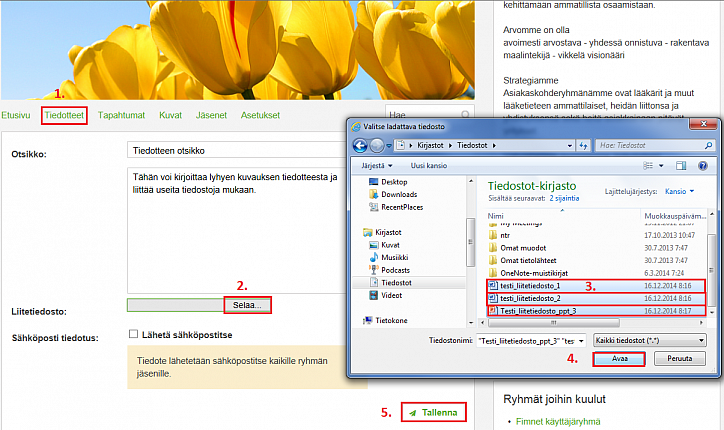
Task: Open the 2 sijaintia link
Action: 564,199
